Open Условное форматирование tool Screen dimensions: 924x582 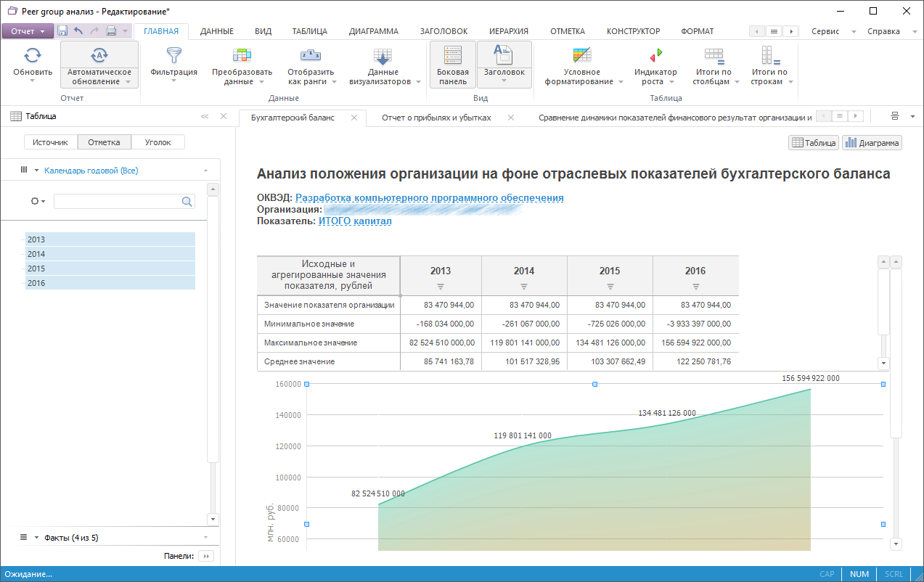[582, 55]
